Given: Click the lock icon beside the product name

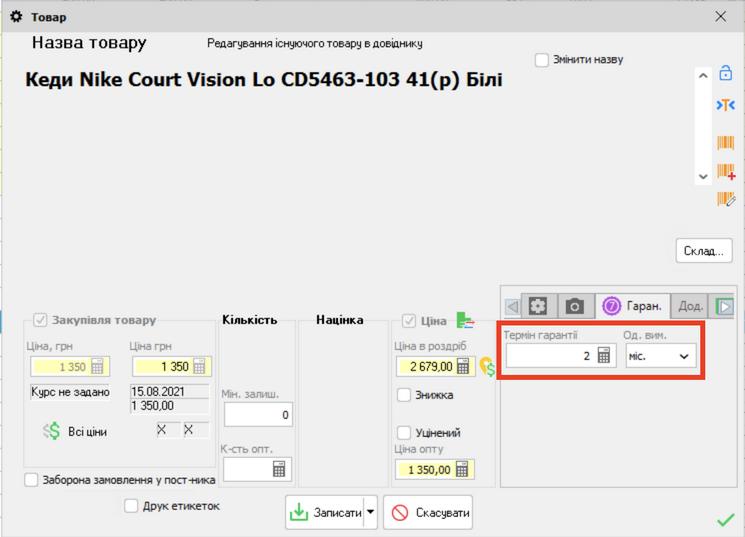Looking at the screenshot, I should [726, 74].
